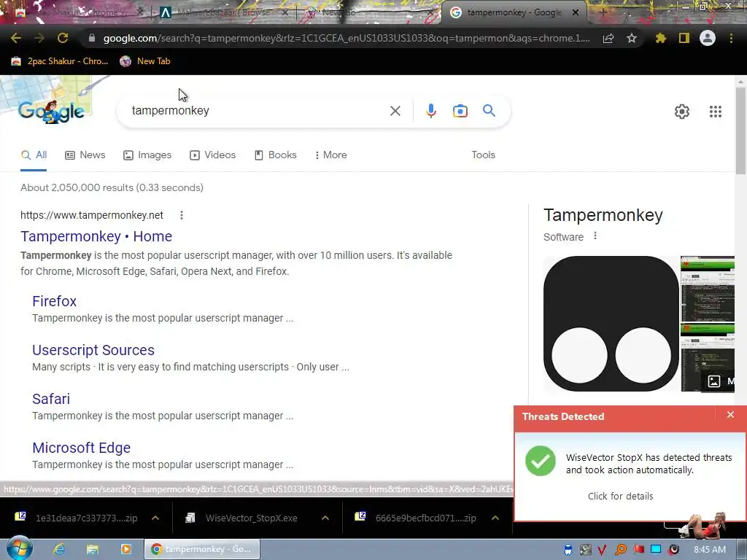Go to Google home via the doodle logo
This screenshot has width=747, height=560.
(51, 112)
